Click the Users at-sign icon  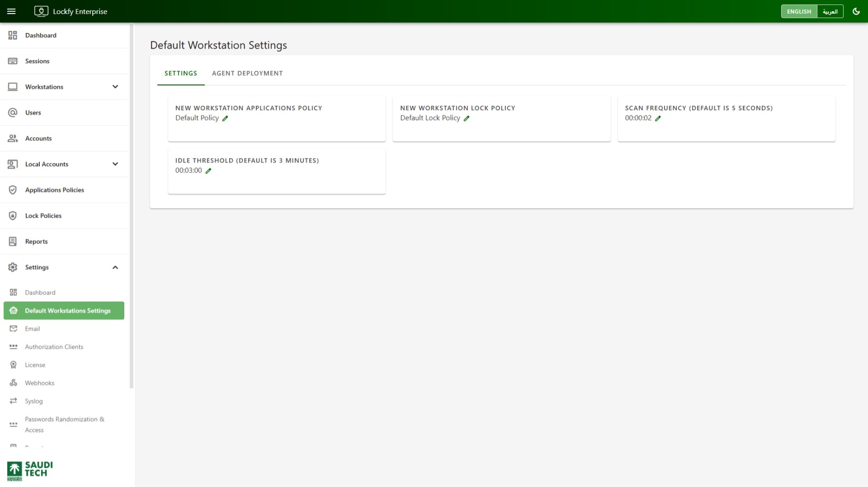tap(13, 113)
